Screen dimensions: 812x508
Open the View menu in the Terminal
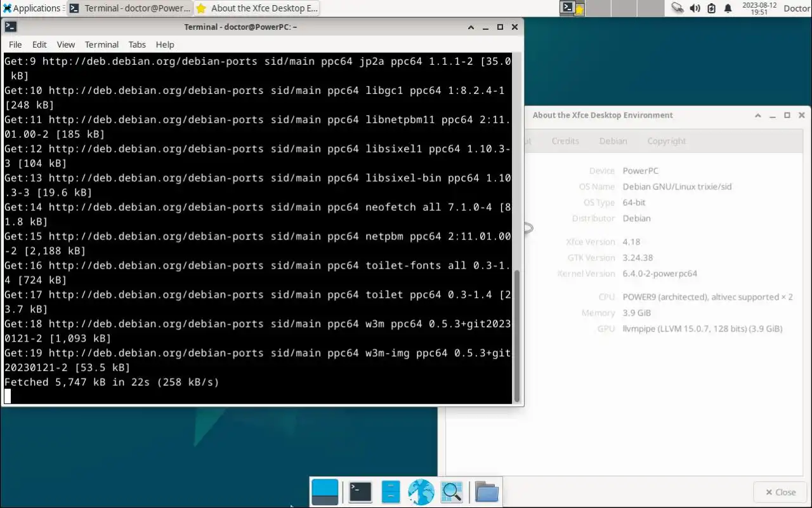coord(66,44)
